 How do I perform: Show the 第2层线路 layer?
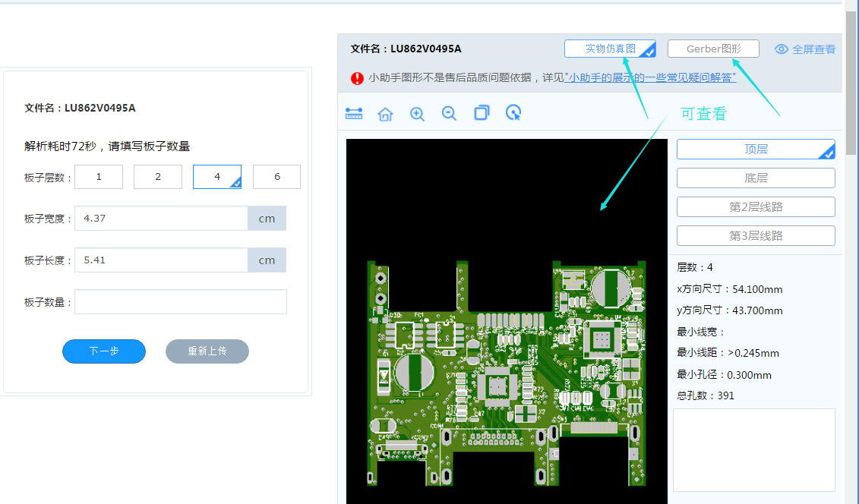[756, 206]
